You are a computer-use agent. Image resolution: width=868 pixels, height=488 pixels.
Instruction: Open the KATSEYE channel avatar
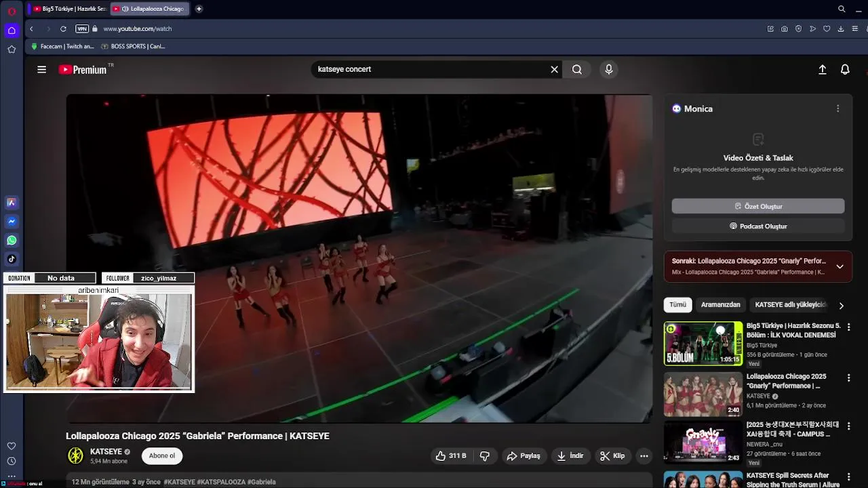click(75, 455)
